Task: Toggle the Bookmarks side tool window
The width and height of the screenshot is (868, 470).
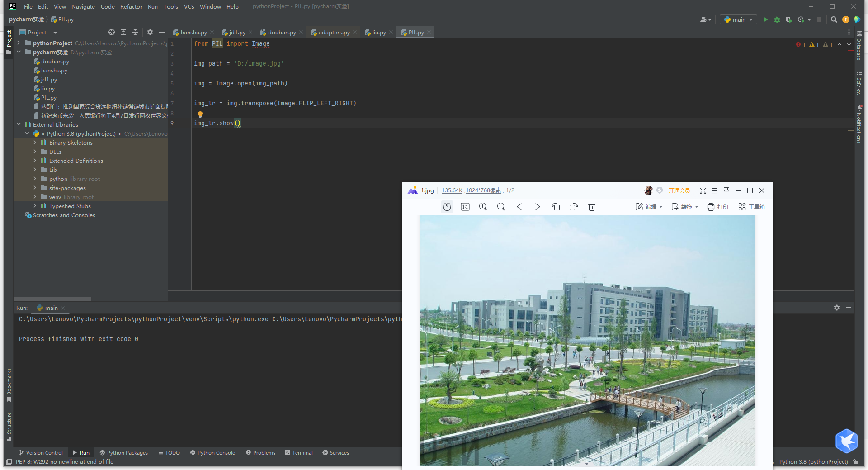Action: tap(9, 385)
